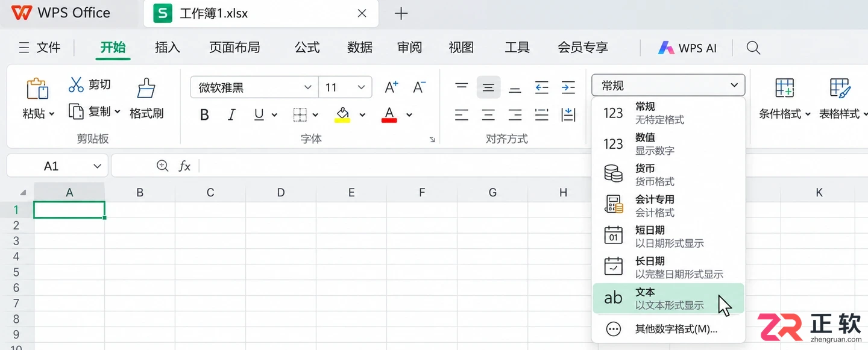Align text left
The image size is (868, 350).
pos(462,114)
